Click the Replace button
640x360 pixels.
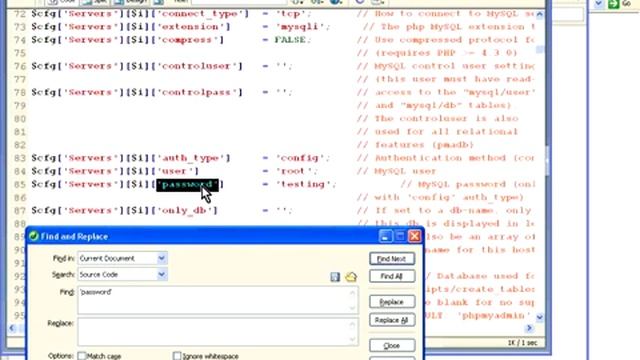tap(392, 302)
